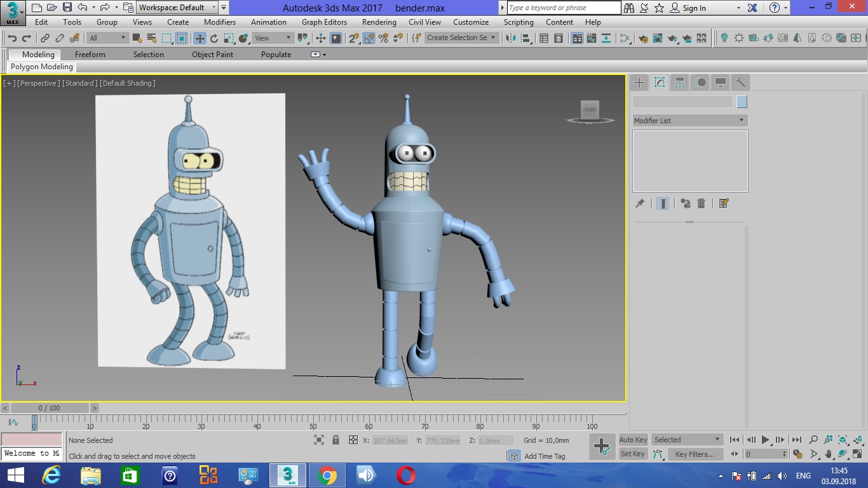The width and height of the screenshot is (868, 488).
Task: Toggle Pin Stack in Modify panel
Action: (640, 203)
